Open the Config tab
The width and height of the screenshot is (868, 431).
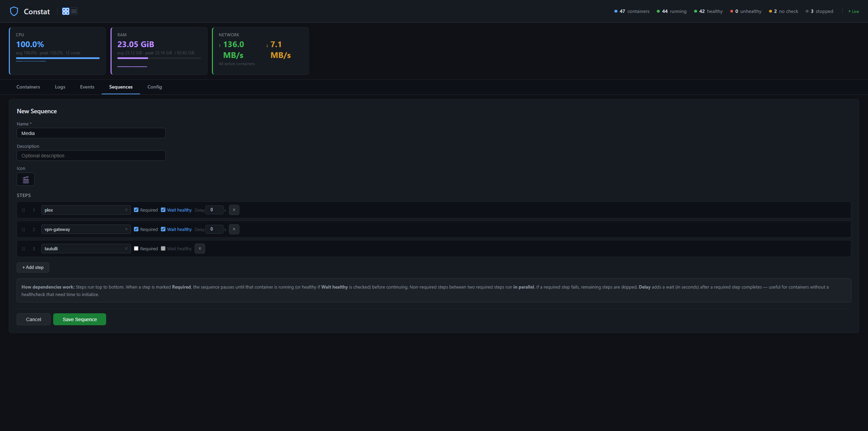click(155, 87)
